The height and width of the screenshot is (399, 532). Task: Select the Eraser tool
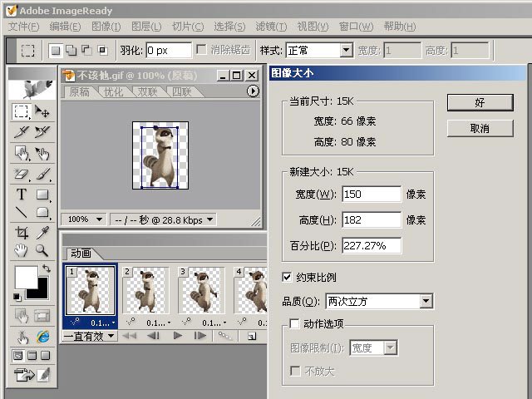click(x=22, y=175)
